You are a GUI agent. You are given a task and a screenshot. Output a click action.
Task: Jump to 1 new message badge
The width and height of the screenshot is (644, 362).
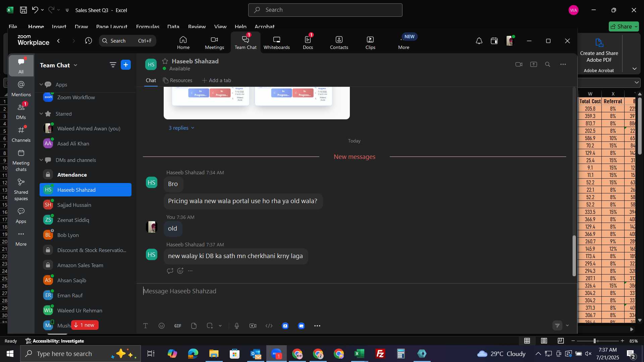(x=85, y=325)
